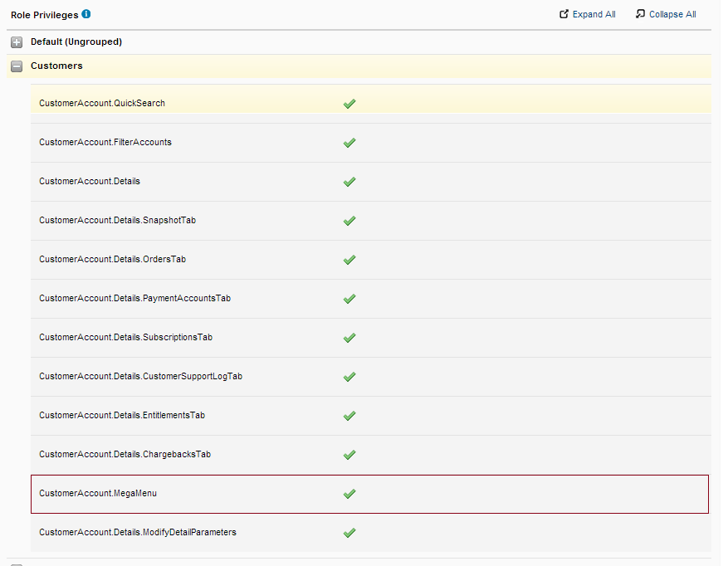The height and width of the screenshot is (566, 728).
Task: Select the CustomerAccount.Details.EntitlementsTab row label
Action: click(x=121, y=415)
